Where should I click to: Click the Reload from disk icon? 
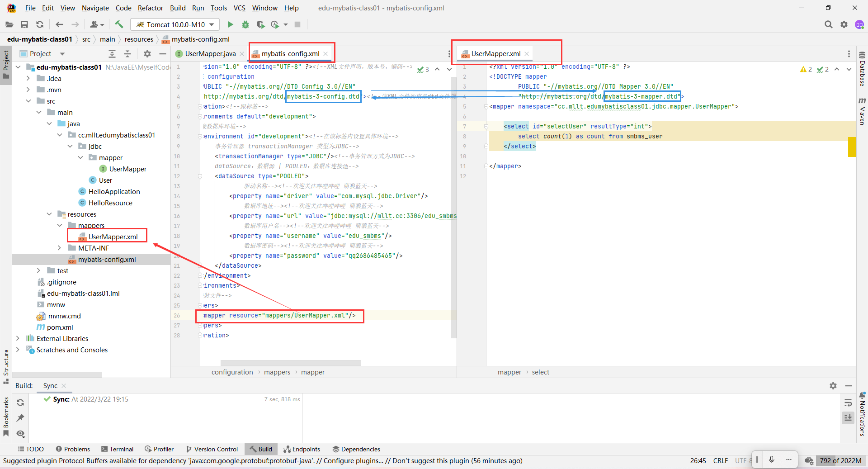click(40, 24)
